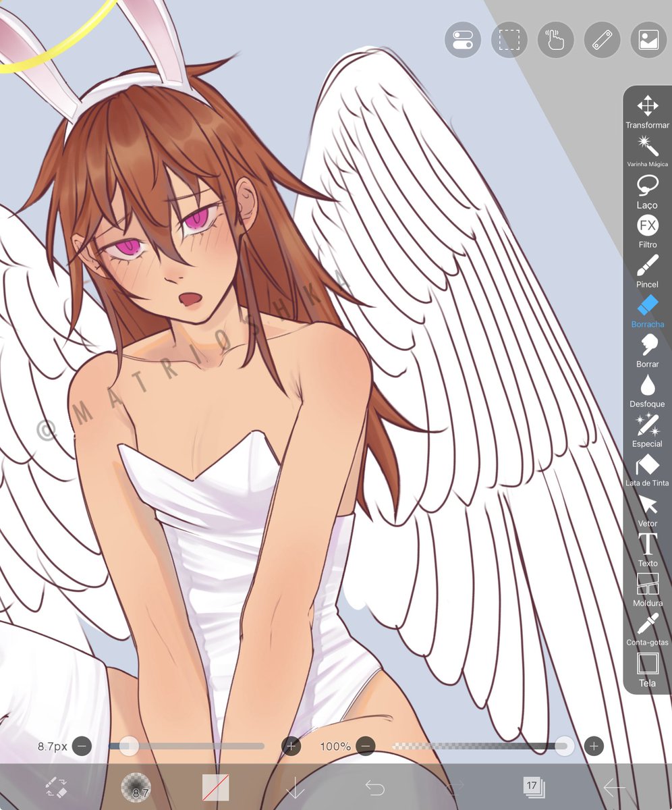The width and height of the screenshot is (672, 810).
Task: Switch between brush and eraser icon
Action: click(56, 786)
